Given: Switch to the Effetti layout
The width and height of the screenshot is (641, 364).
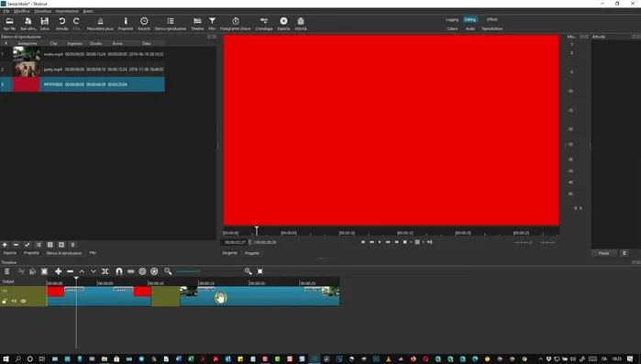Looking at the screenshot, I should [492, 19].
